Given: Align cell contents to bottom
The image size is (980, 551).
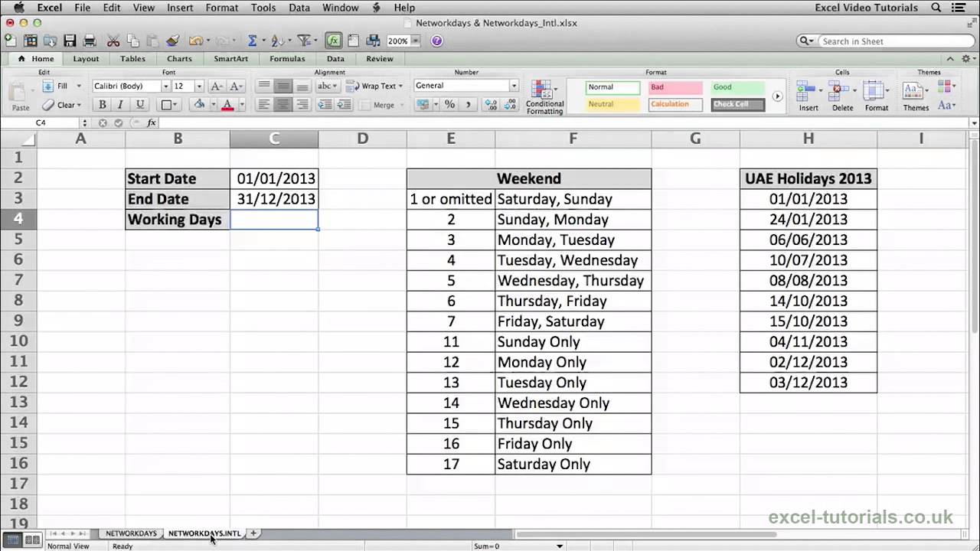Looking at the screenshot, I should 302,86.
